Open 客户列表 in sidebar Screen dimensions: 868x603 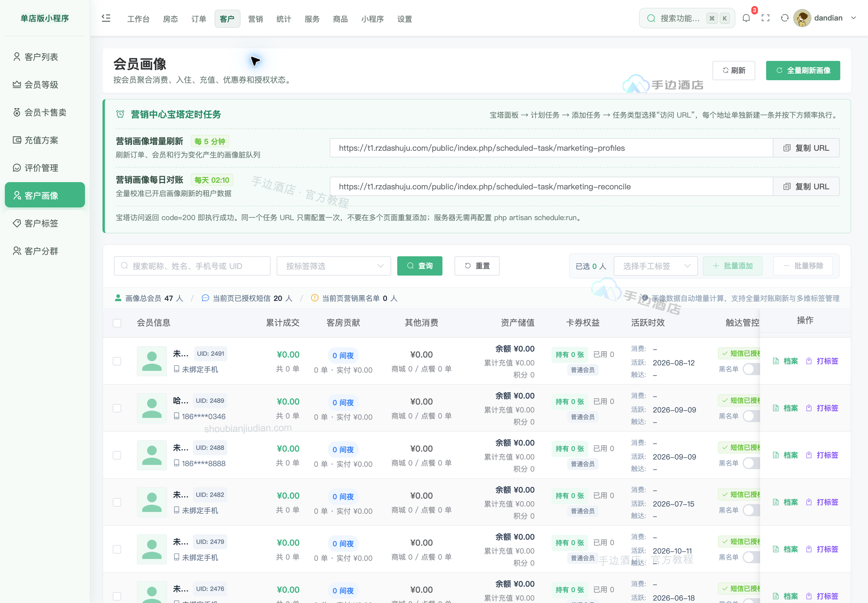45,57
